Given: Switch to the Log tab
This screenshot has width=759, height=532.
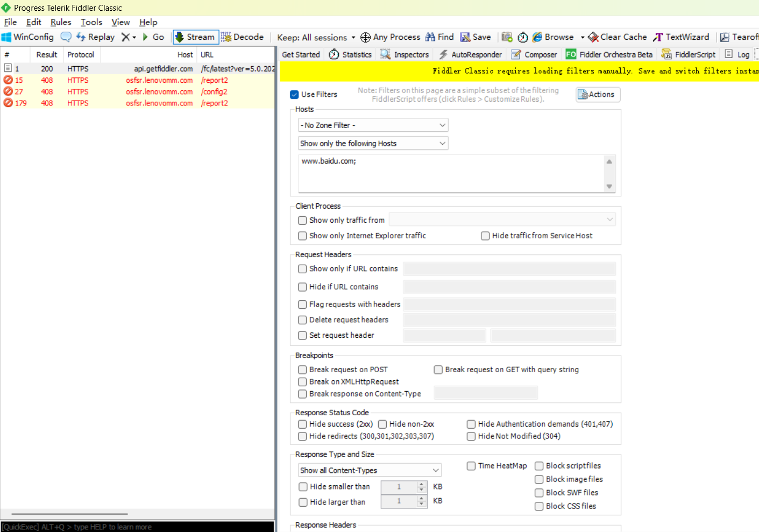Looking at the screenshot, I should (737, 54).
